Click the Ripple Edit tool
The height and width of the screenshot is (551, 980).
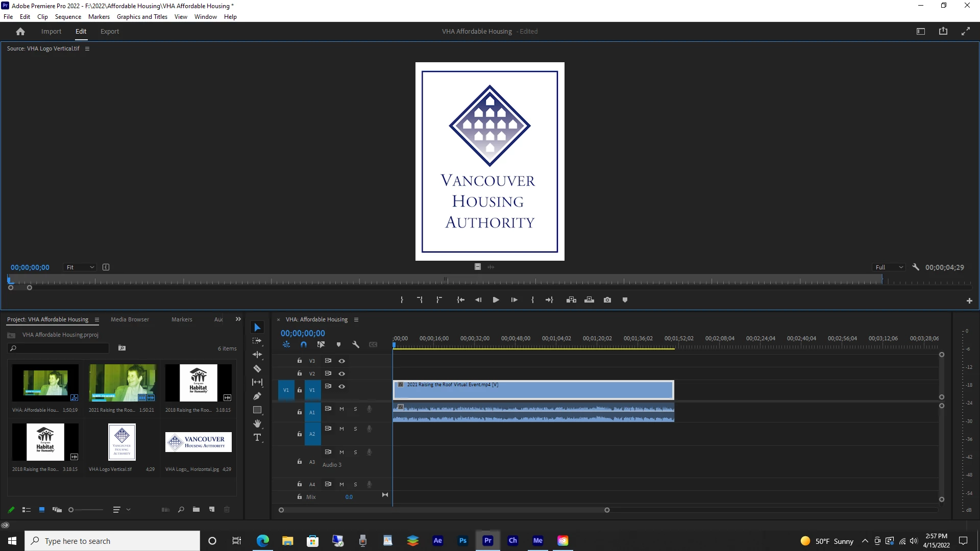click(x=257, y=355)
